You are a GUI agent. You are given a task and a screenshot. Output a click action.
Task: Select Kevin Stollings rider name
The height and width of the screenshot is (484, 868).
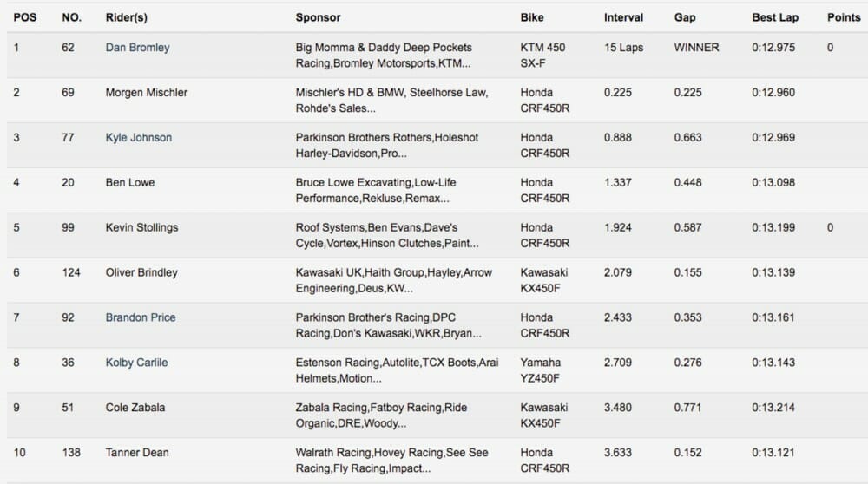pos(141,228)
